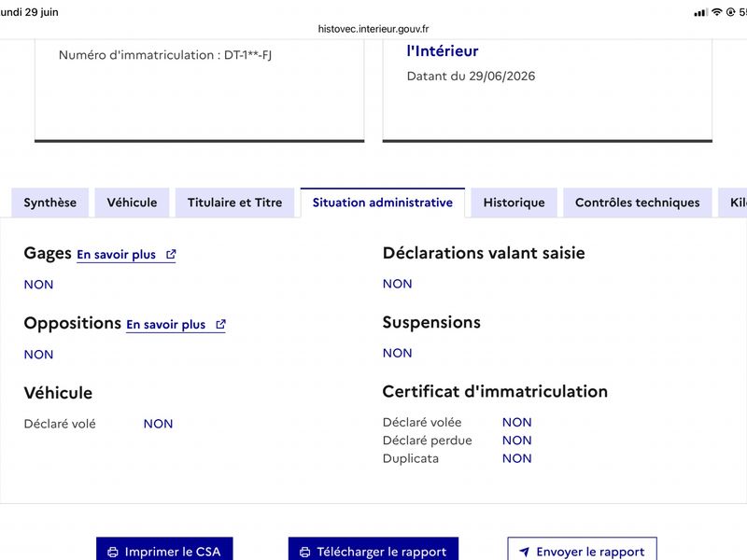Click external link icon beside Oppositions
The height and width of the screenshot is (560, 747).
[x=220, y=324]
